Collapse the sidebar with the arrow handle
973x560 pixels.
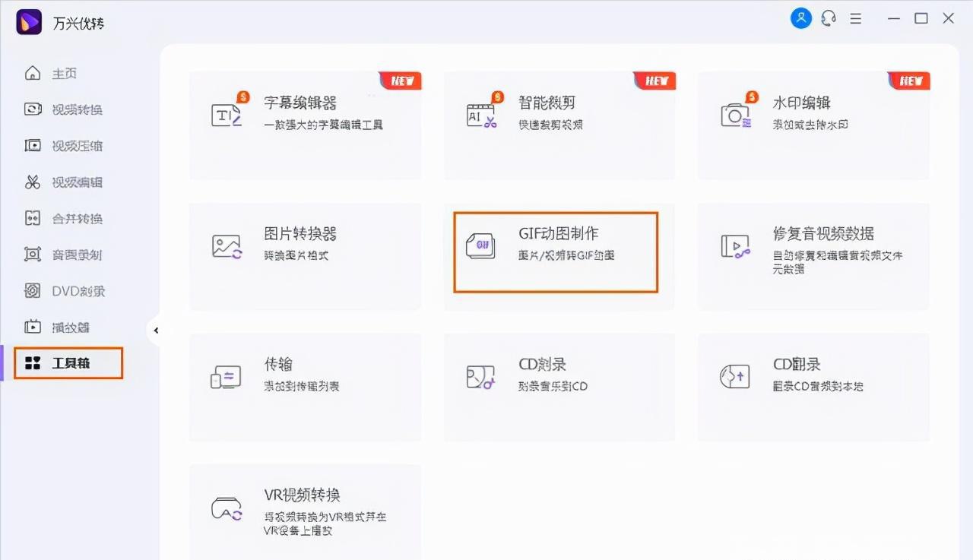click(x=155, y=331)
